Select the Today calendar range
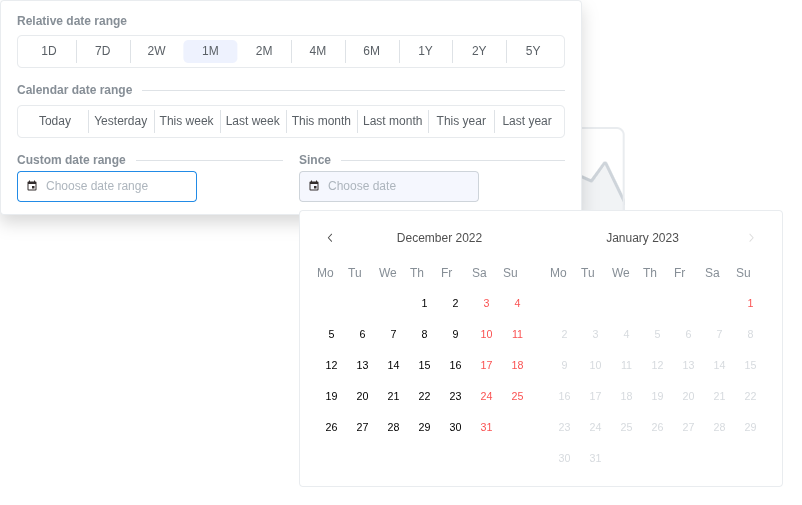Image resolution: width=802 pixels, height=505 pixels. (55, 121)
